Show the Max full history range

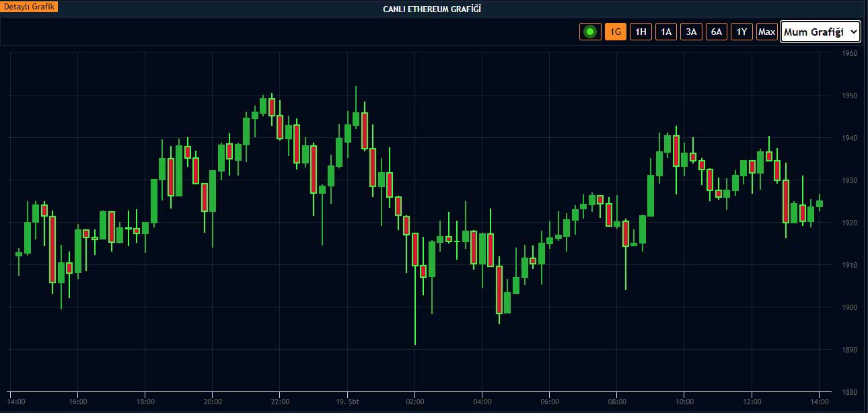767,32
